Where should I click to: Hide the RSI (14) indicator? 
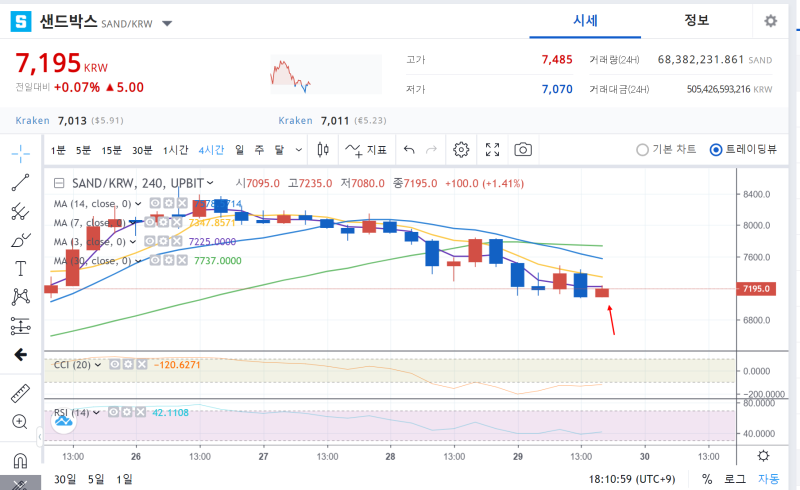pos(114,412)
